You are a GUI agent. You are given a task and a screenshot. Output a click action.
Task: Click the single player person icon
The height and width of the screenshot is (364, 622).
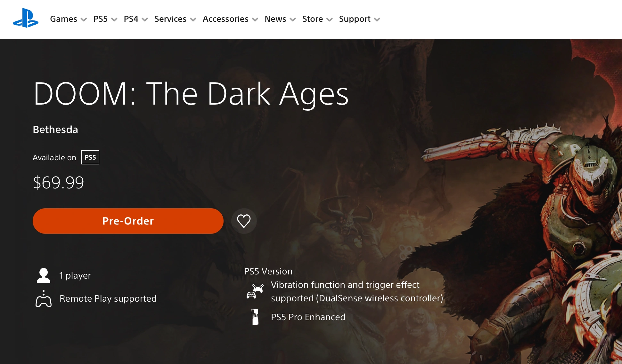point(44,275)
